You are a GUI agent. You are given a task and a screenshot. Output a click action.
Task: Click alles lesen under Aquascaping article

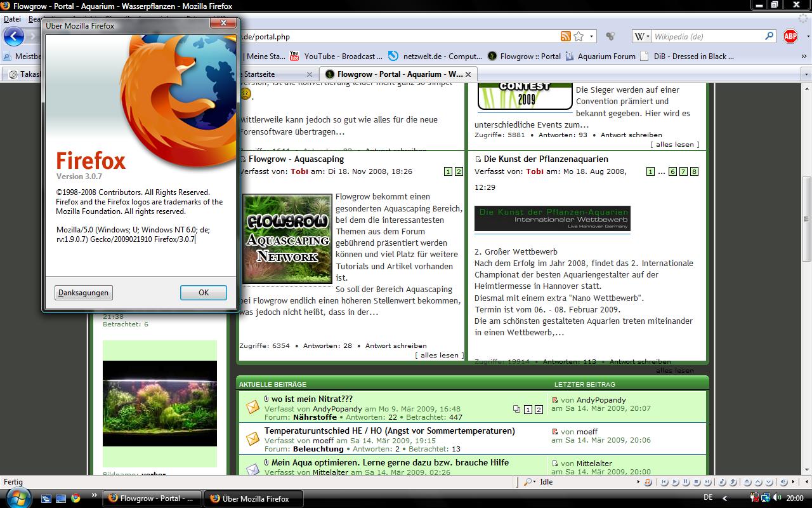[x=440, y=355]
